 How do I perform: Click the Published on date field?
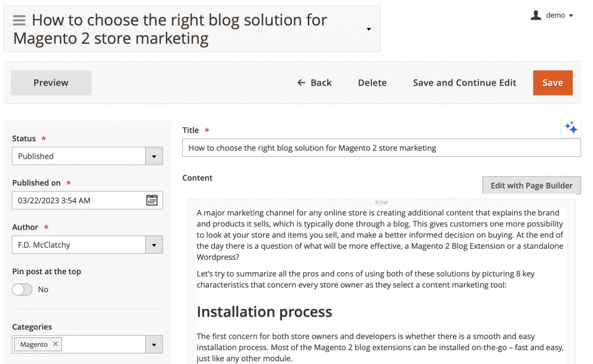(x=75, y=200)
